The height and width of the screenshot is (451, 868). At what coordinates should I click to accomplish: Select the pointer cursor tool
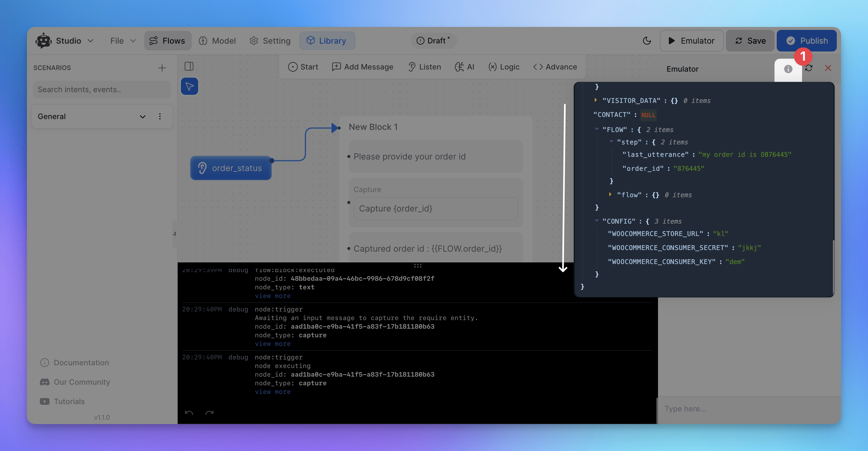click(x=189, y=86)
